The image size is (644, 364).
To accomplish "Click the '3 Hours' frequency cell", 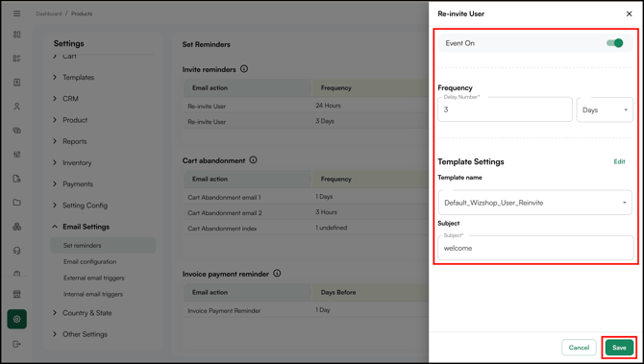I will coord(326,212).
